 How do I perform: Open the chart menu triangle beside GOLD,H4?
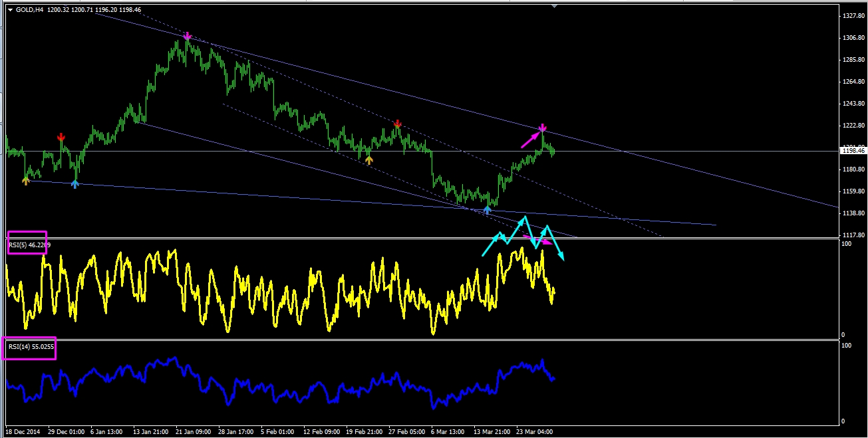pyautogui.click(x=9, y=10)
